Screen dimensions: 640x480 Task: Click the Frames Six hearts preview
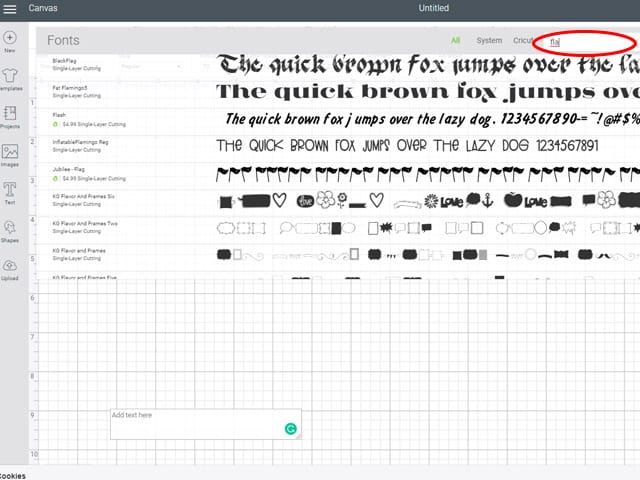(x=428, y=200)
